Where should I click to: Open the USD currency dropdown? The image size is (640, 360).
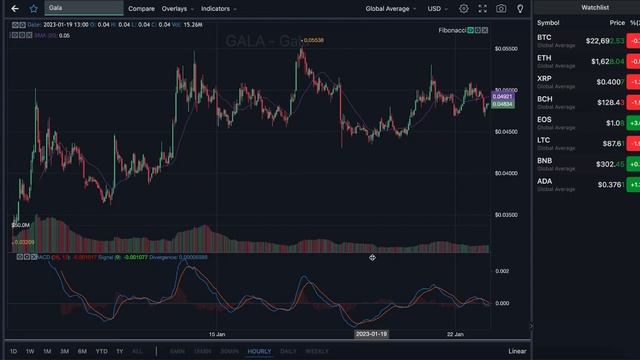coord(437,9)
